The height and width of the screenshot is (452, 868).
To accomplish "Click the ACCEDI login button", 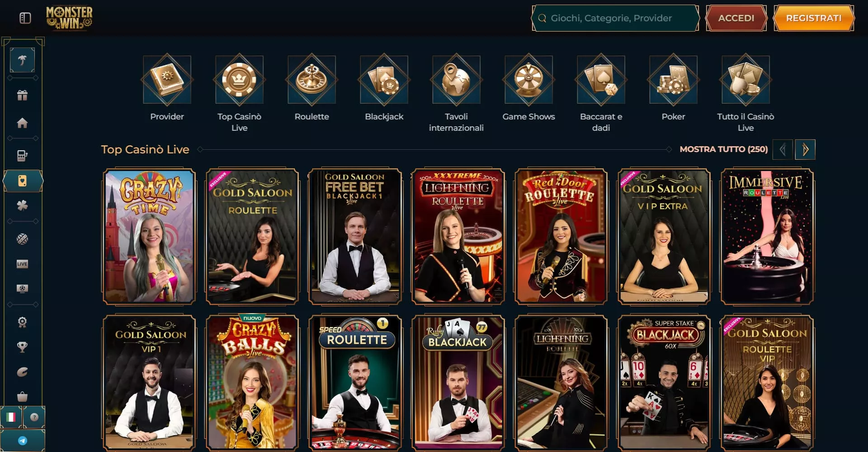I will 736,18.
